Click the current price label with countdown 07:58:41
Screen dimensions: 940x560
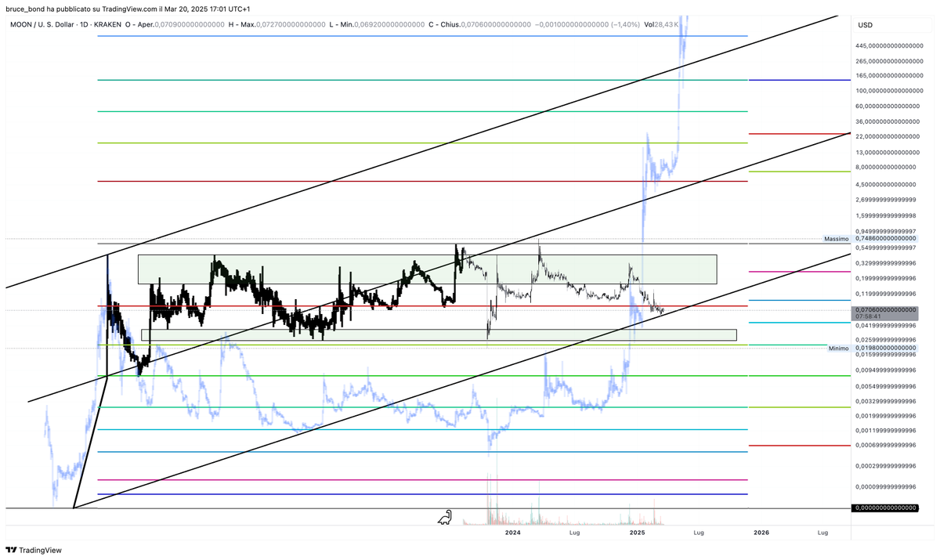point(884,314)
